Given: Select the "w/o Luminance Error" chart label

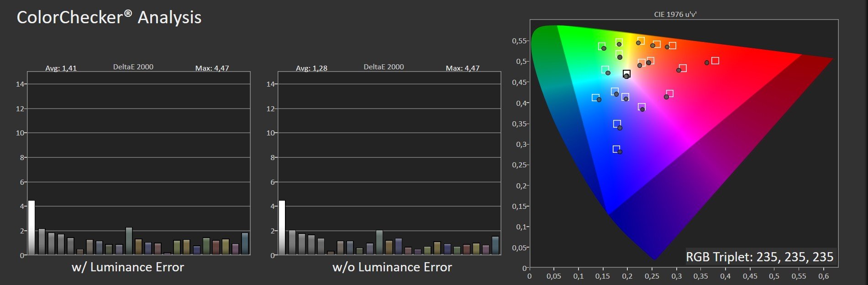Looking at the screenshot, I should (x=392, y=267).
